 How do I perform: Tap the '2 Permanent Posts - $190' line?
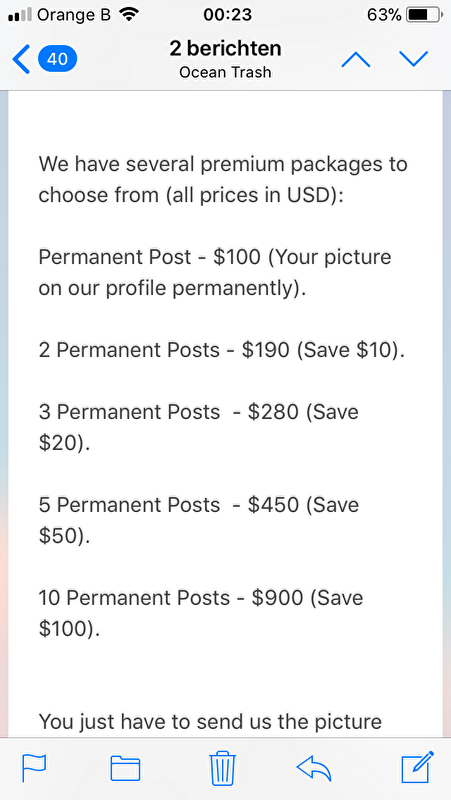(x=222, y=350)
